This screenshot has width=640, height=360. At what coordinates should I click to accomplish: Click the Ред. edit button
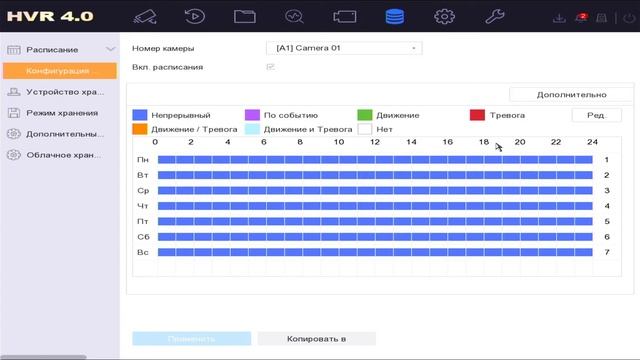tap(596, 115)
